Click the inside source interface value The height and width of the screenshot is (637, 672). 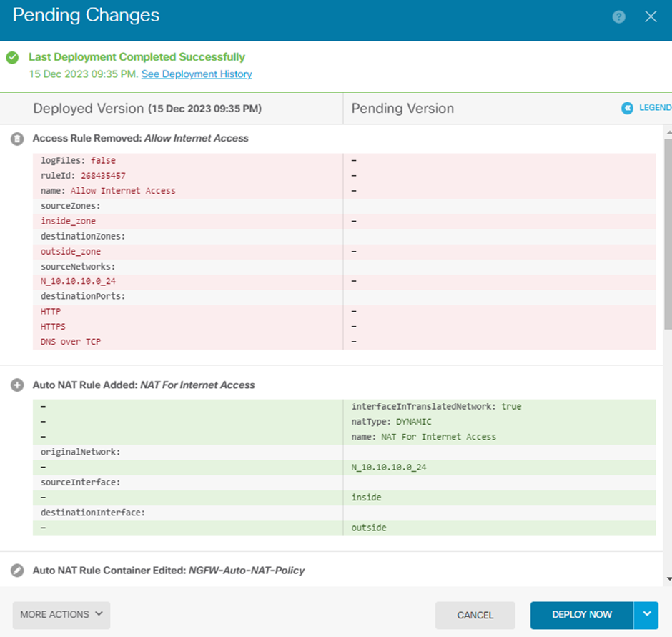coord(367,498)
